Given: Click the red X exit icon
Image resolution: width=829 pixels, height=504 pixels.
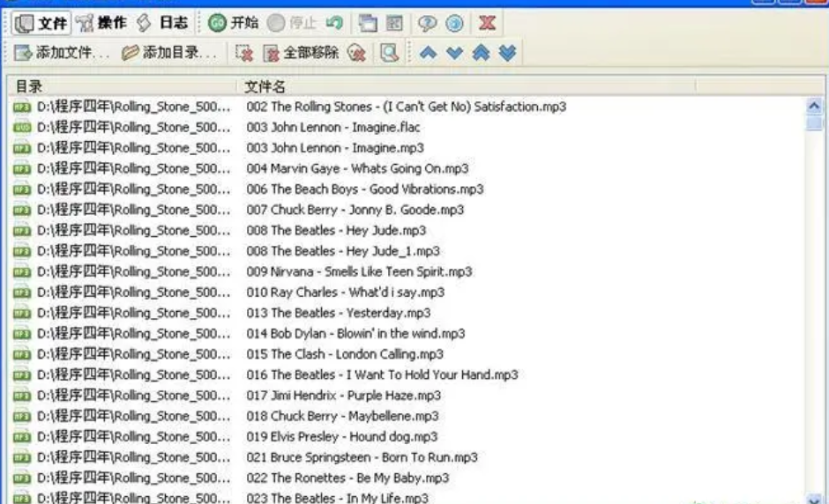Looking at the screenshot, I should pos(487,23).
